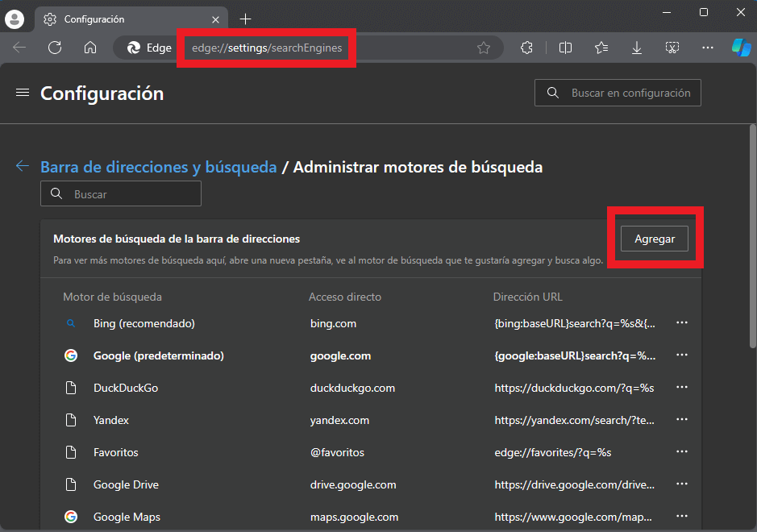Image resolution: width=757 pixels, height=532 pixels.
Task: Click the Google Maps logo icon
Action: tap(71, 517)
